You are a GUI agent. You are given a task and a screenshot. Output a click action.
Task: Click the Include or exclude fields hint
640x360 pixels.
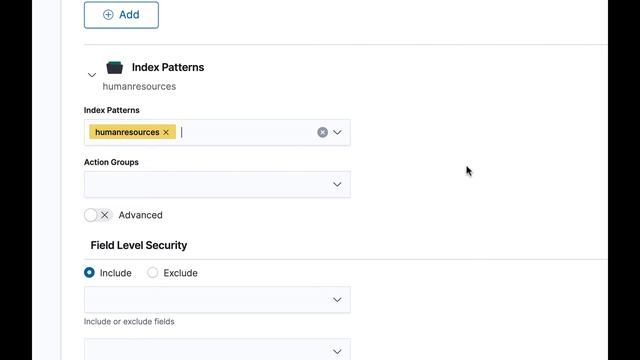pyautogui.click(x=129, y=322)
